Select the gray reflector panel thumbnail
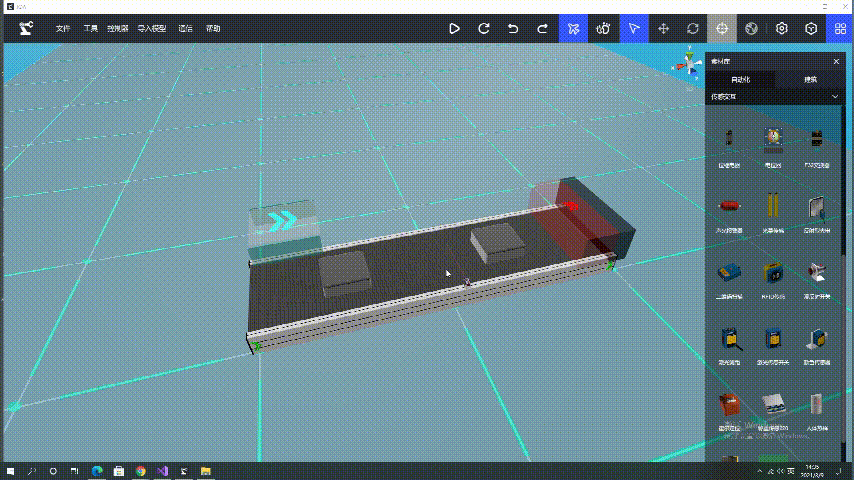854x480 pixels. pyautogui.click(x=816, y=208)
